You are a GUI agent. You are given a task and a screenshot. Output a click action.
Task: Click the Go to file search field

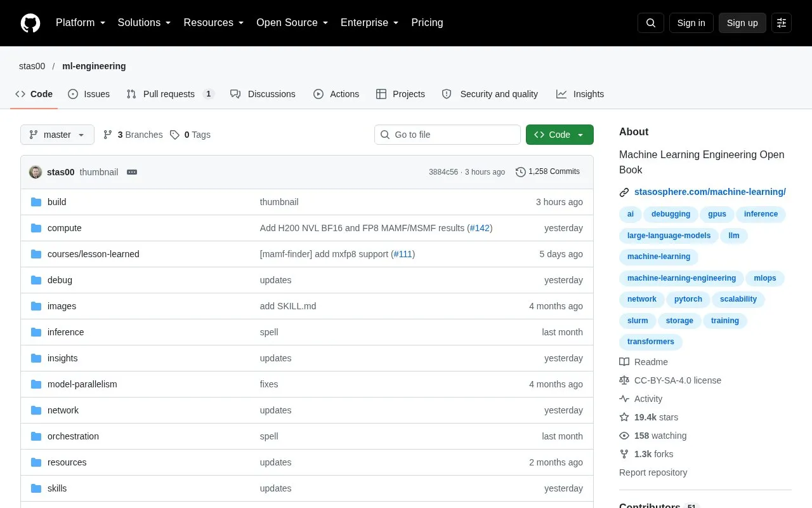click(447, 135)
